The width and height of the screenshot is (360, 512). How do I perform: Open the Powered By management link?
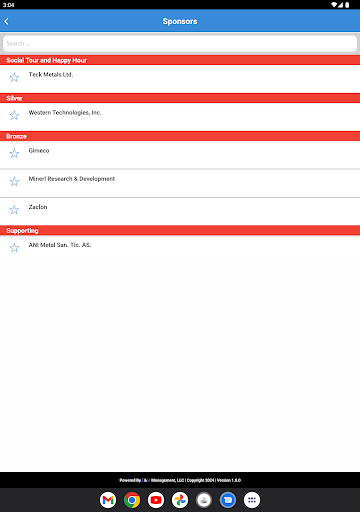pos(146,480)
